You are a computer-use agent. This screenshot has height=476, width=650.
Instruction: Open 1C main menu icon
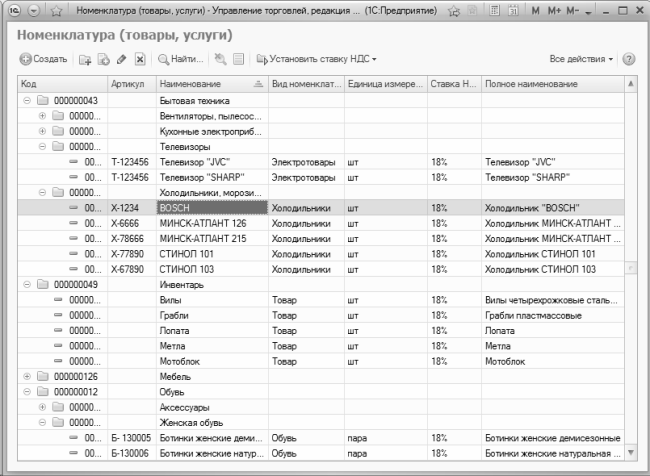[15, 10]
